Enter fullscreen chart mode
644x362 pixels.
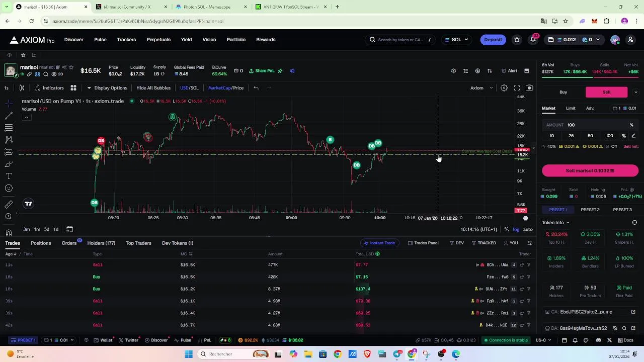click(x=517, y=88)
